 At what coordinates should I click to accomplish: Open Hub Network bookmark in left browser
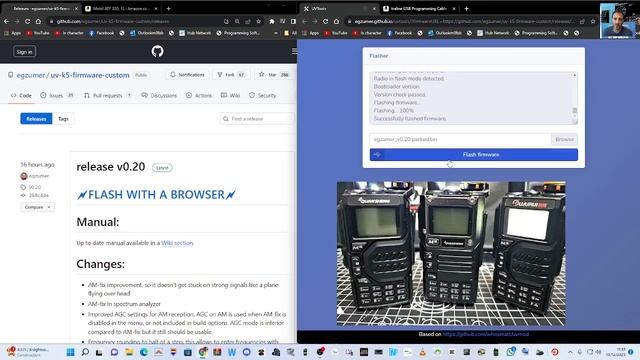click(195, 33)
